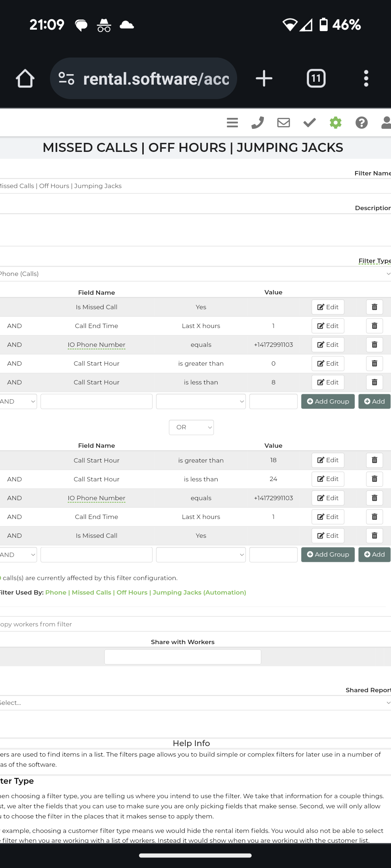Click Add in first filter group
Viewport: 391px width, 868px height.
[374, 401]
